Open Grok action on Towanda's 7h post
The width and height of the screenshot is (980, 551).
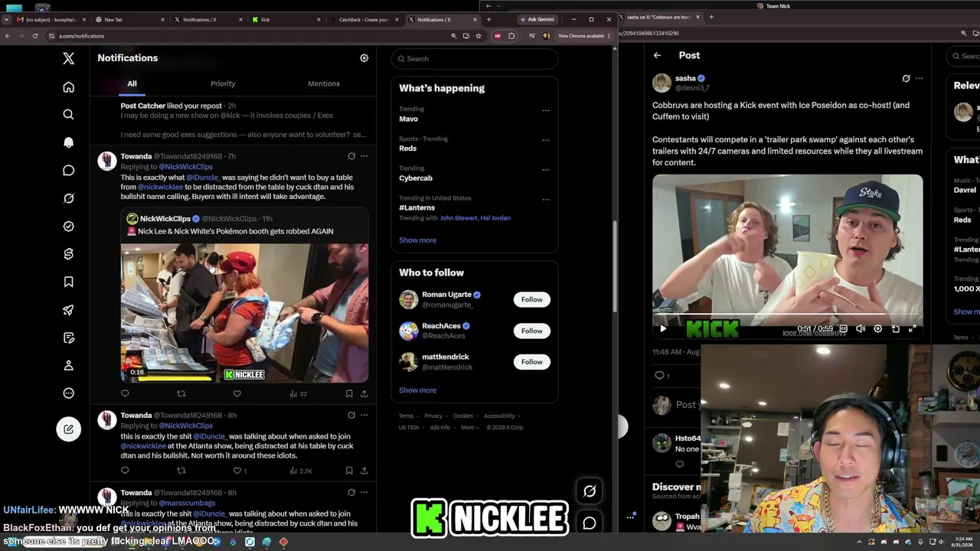[351, 156]
